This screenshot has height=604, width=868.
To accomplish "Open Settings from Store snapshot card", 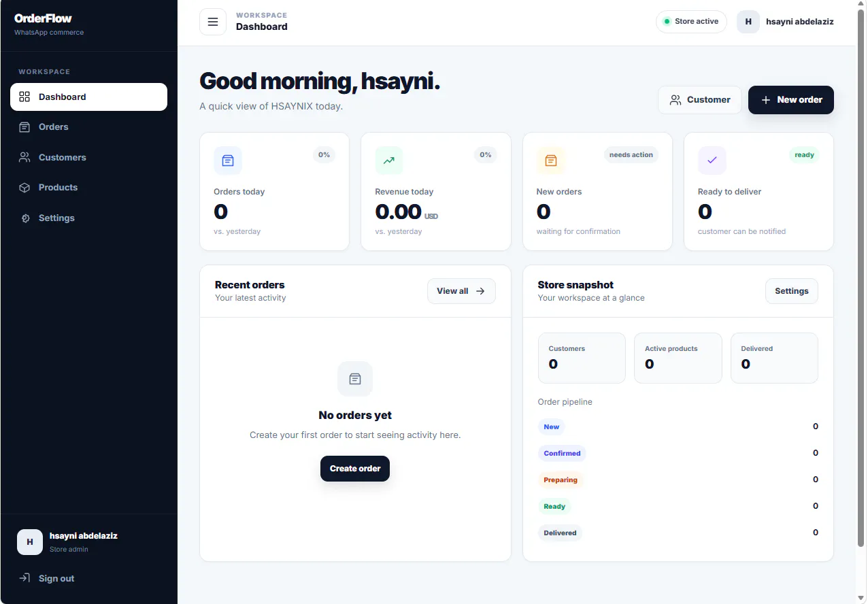I will (x=792, y=291).
